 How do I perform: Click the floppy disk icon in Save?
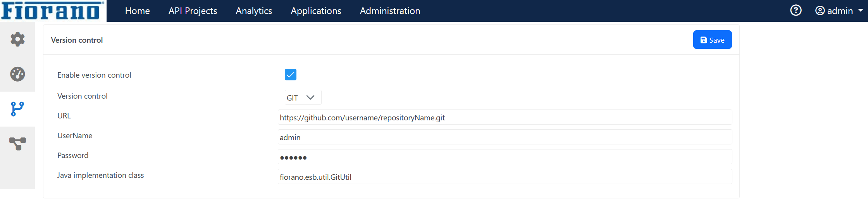(x=704, y=40)
